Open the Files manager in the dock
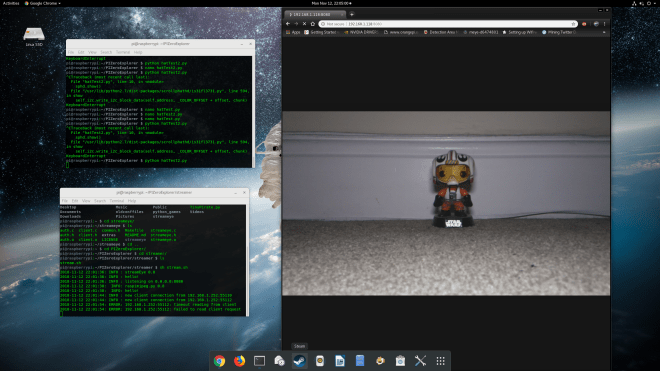660x371 pixels. pos(359,361)
